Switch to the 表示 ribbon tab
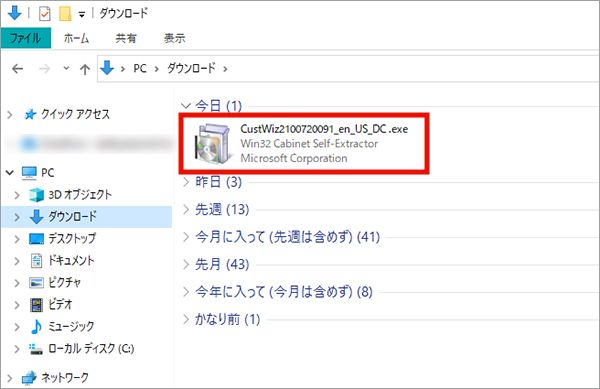 pyautogui.click(x=174, y=38)
